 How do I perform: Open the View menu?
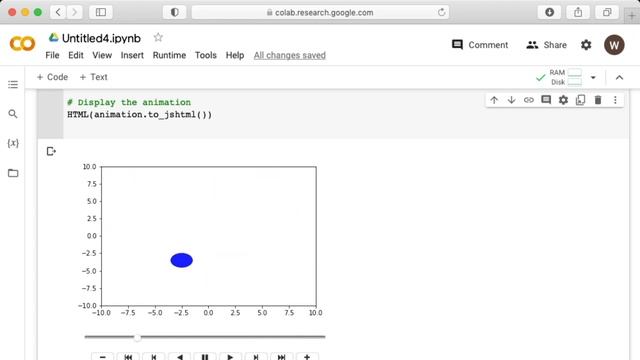coord(102,55)
